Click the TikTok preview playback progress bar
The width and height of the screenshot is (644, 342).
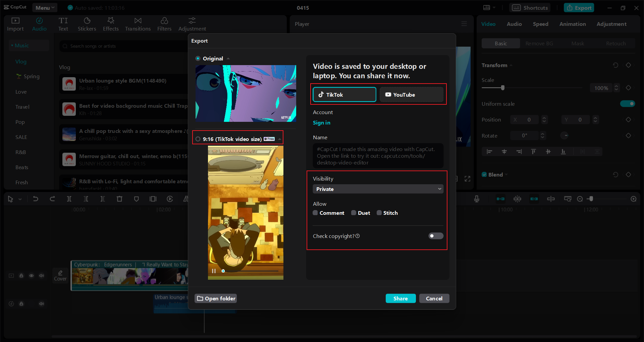pos(250,271)
